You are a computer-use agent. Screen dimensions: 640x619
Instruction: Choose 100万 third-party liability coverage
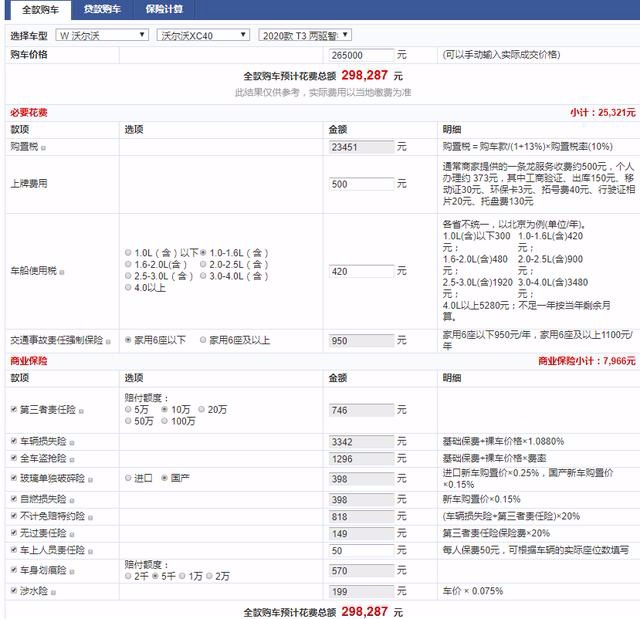[164, 421]
